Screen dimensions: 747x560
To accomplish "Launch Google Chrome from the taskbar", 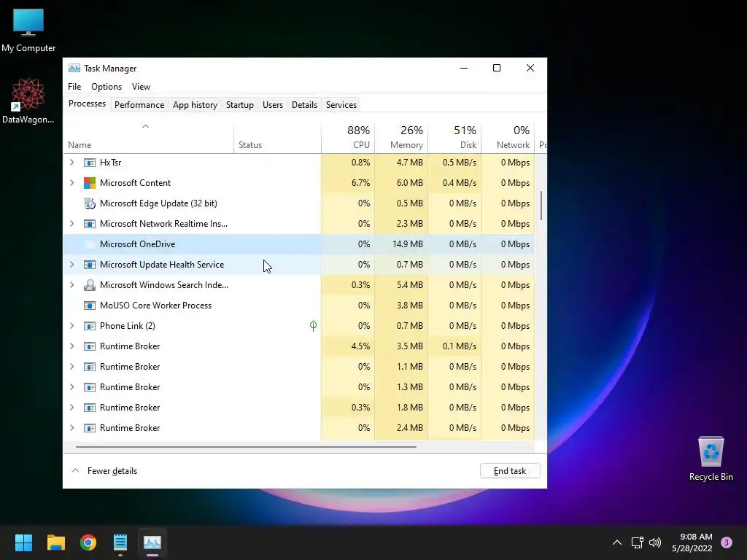I will [88, 542].
